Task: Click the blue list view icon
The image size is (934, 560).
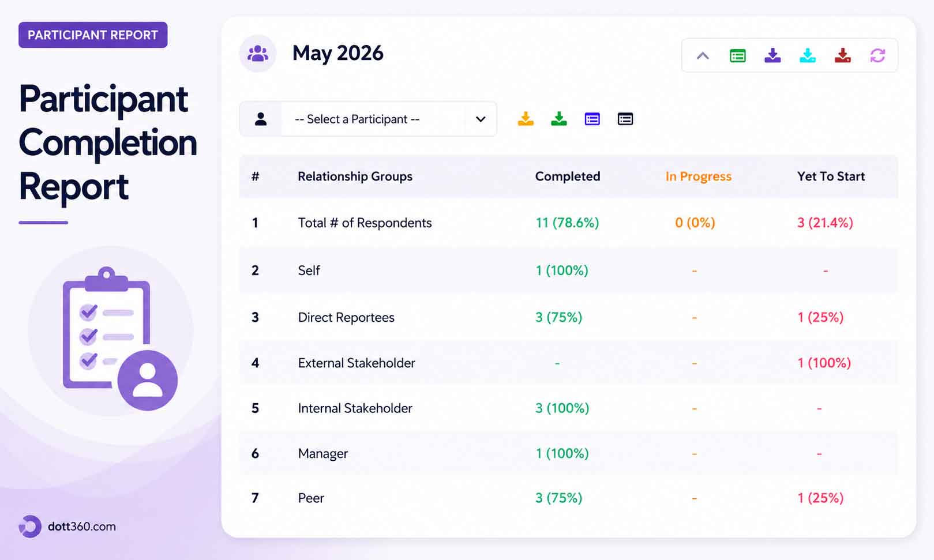Action: pyautogui.click(x=592, y=119)
